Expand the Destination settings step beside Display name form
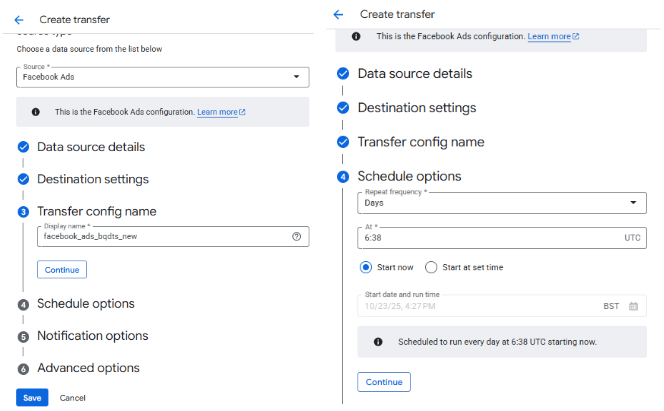 (x=92, y=179)
